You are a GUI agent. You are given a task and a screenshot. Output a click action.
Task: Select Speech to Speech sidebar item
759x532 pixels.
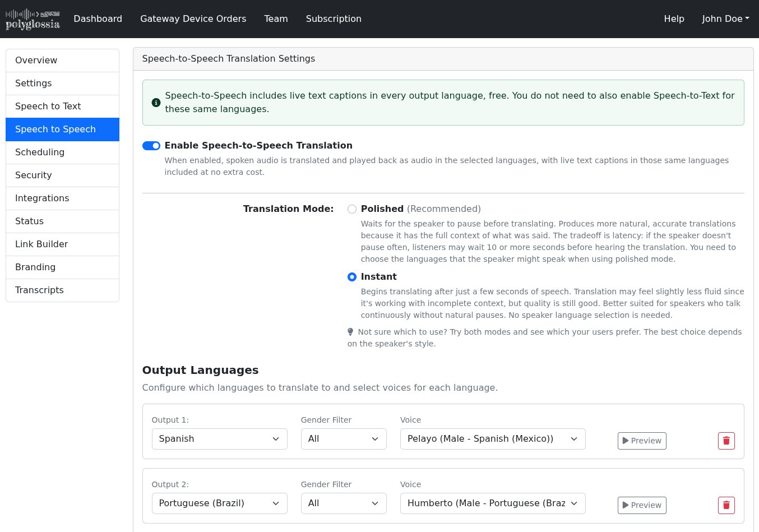[62, 129]
